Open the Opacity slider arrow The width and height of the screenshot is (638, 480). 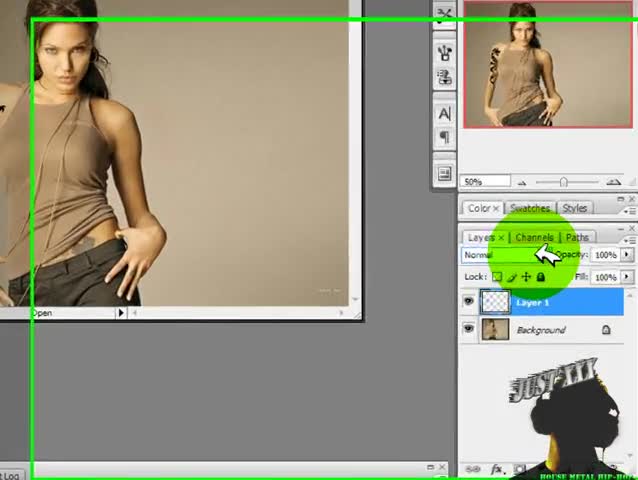[627, 255]
